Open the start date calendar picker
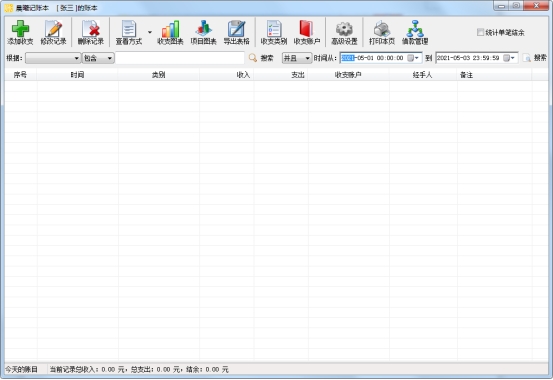Screen dimensions: 553x380 [413, 58]
